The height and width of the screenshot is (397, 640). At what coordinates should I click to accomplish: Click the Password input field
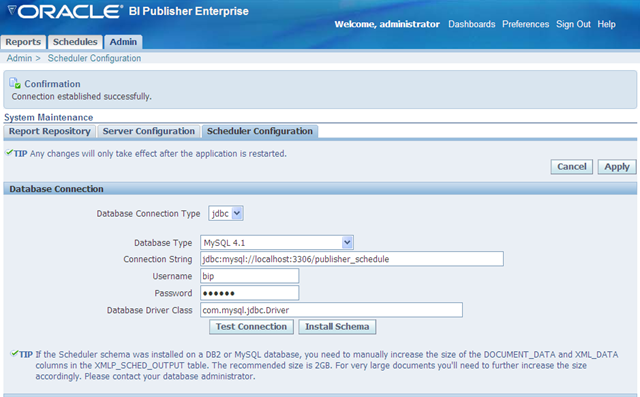coord(249,293)
